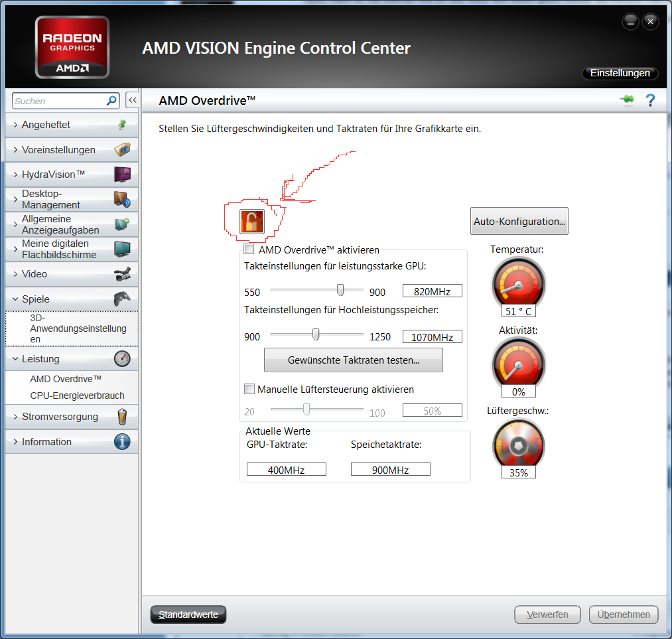672x639 pixels.
Task: Click the 1070MHz memory clock value box
Action: (432, 337)
